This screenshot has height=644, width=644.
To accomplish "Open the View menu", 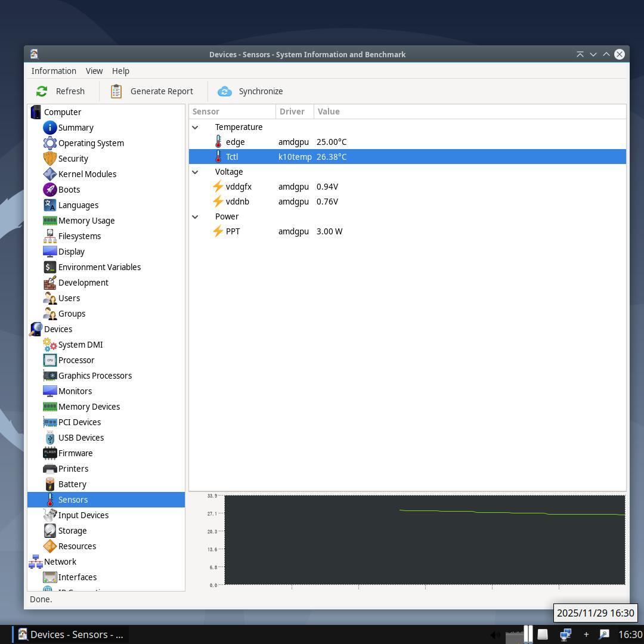I will click(x=94, y=71).
